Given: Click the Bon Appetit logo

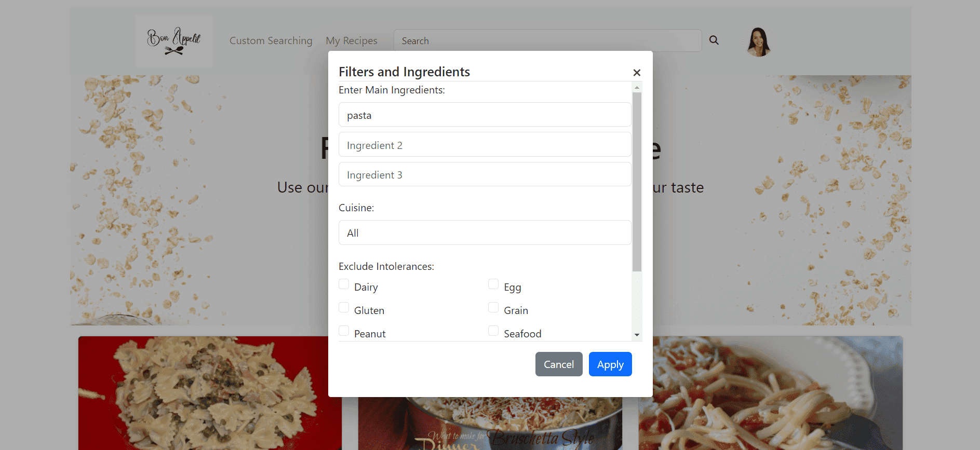Looking at the screenshot, I should tap(173, 40).
